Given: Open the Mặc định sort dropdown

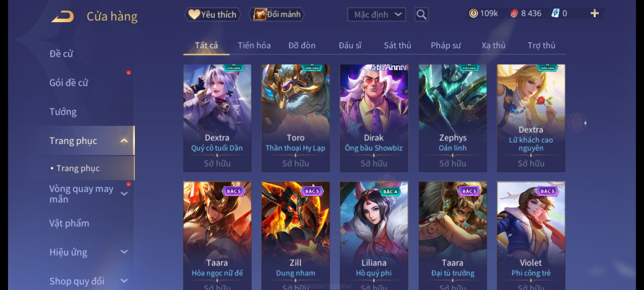Looking at the screenshot, I should coord(376,15).
